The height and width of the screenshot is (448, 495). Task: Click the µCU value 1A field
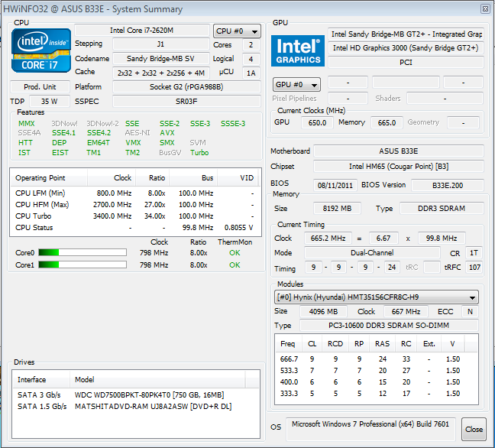[251, 73]
